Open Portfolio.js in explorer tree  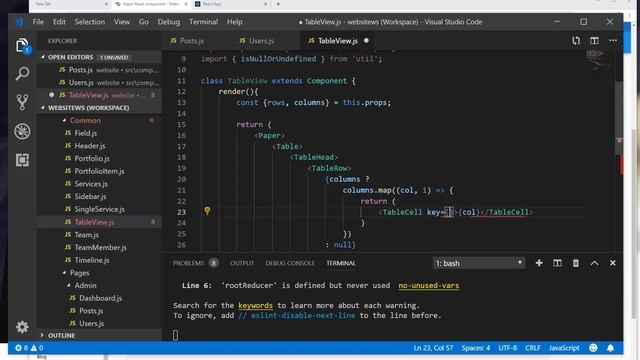tap(99, 158)
